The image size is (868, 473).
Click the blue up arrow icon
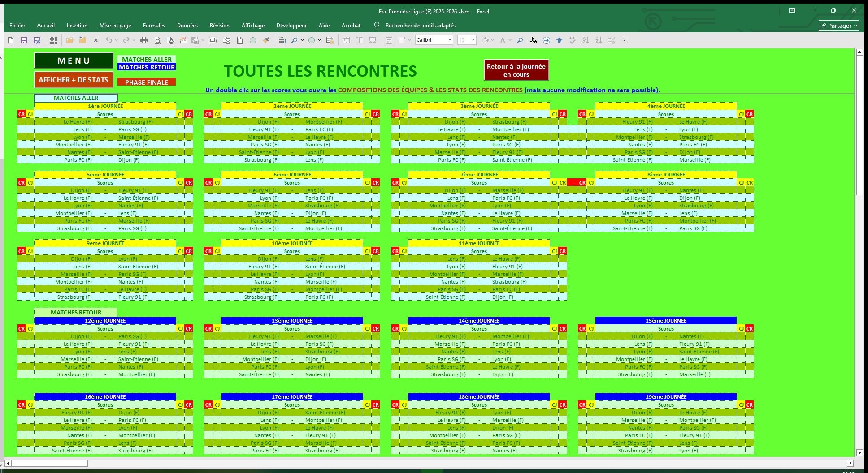point(559,40)
